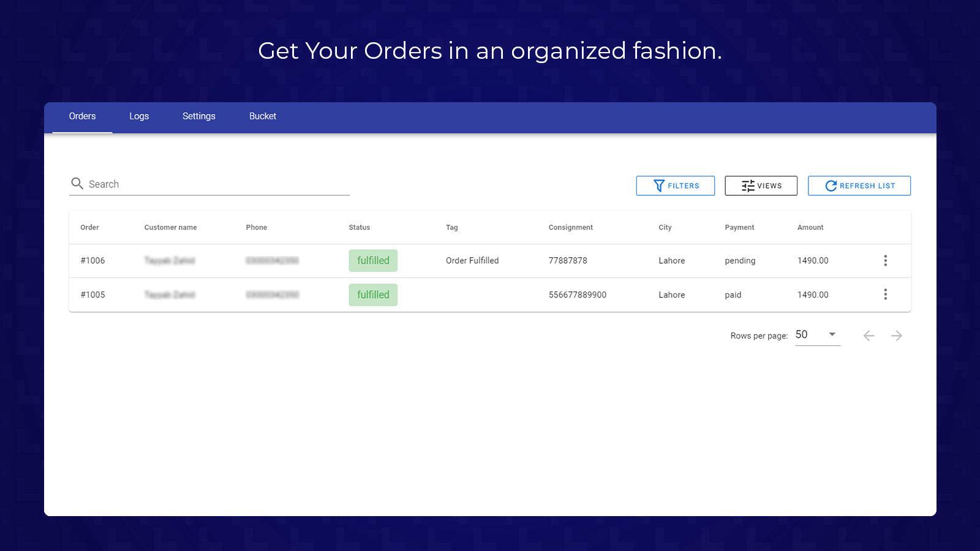Open the Filters button

point(675,186)
